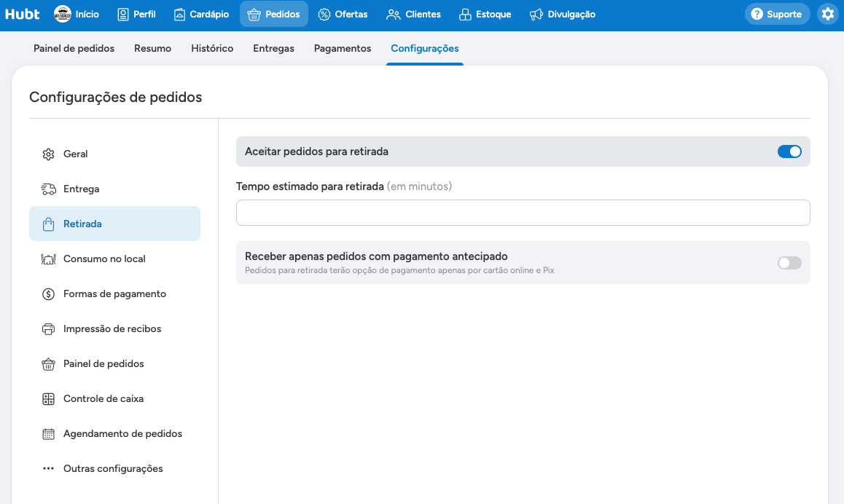
Task: Click the dollar coin icon beside Formas de pagamento
Action: [48, 294]
